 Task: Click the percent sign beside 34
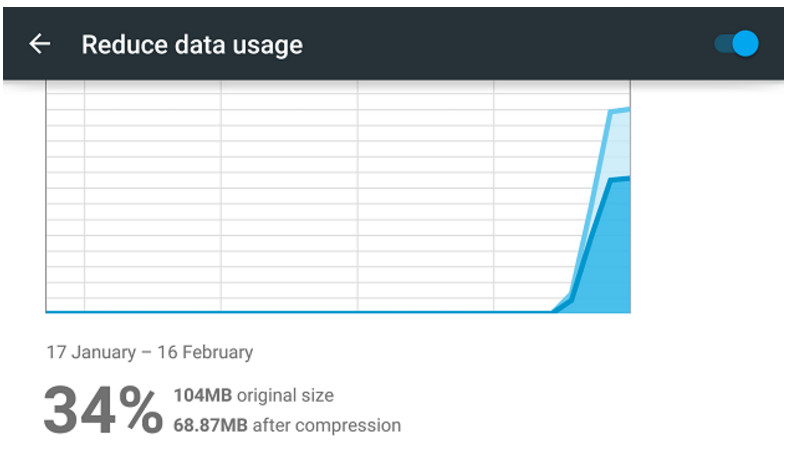tap(137, 410)
